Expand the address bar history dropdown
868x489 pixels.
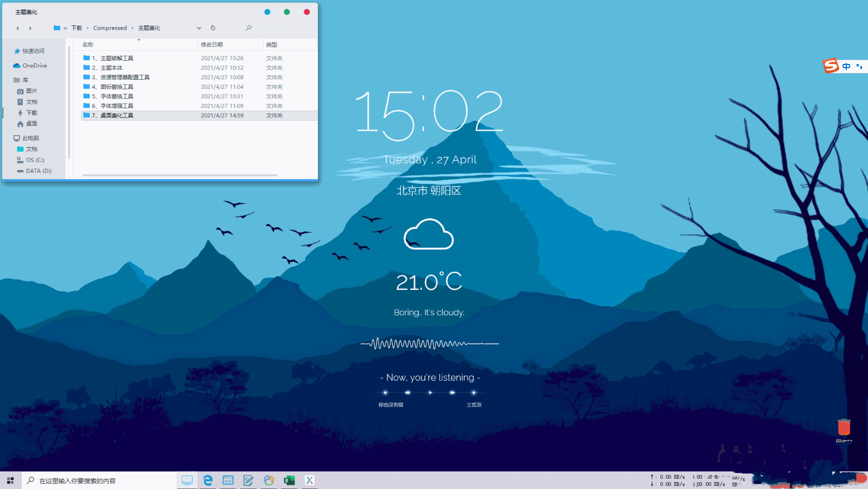click(x=199, y=28)
